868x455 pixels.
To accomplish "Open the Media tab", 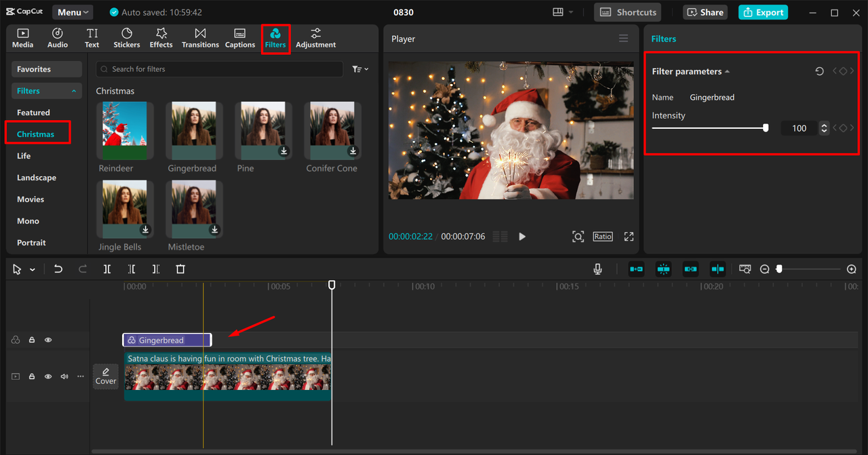I will 22,39.
